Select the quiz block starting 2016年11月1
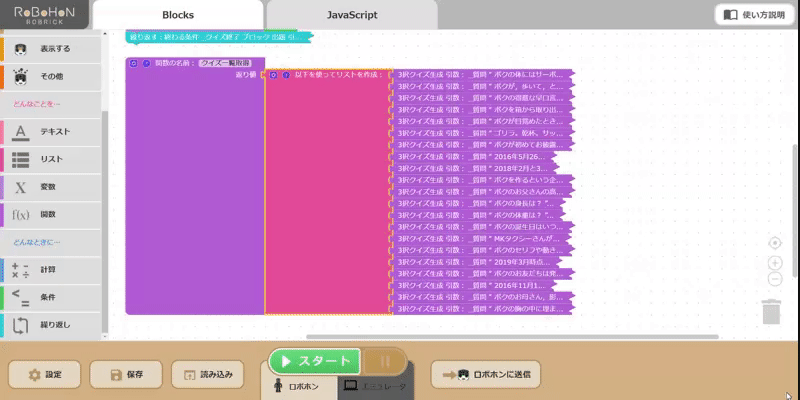The height and width of the screenshot is (400, 800). tap(473, 285)
